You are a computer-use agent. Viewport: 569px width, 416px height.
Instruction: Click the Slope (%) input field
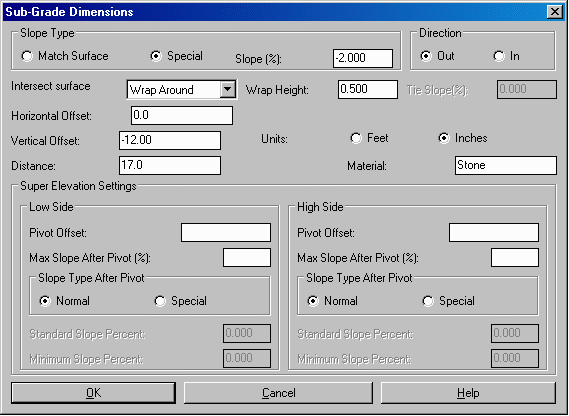pyautogui.click(x=363, y=58)
